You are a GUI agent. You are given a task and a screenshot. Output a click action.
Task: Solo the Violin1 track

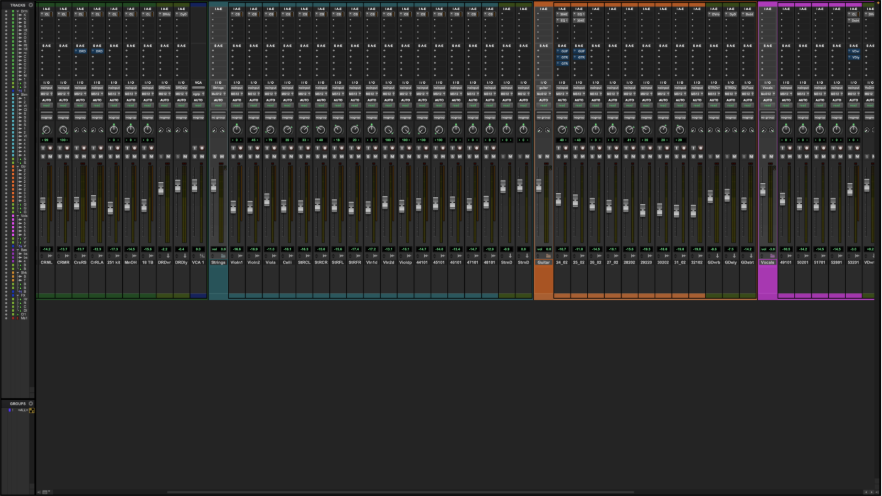(233, 156)
